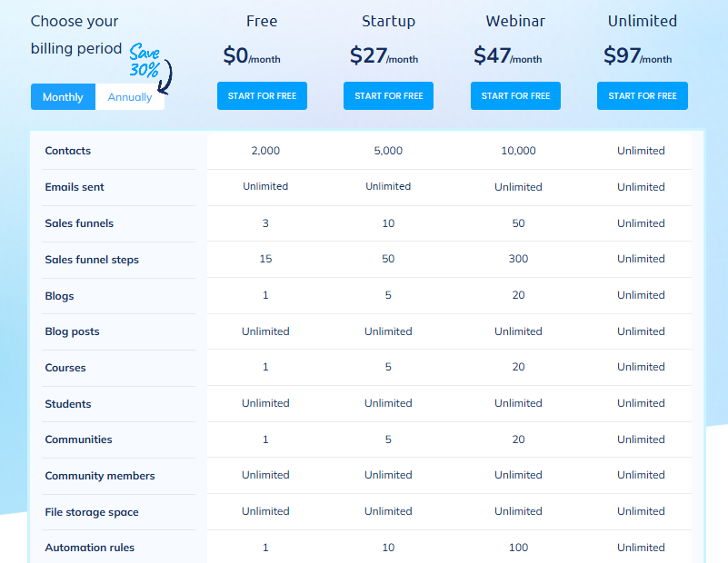
Task: Click START FOR FREE under the Startup plan
Action: pyautogui.click(x=388, y=94)
